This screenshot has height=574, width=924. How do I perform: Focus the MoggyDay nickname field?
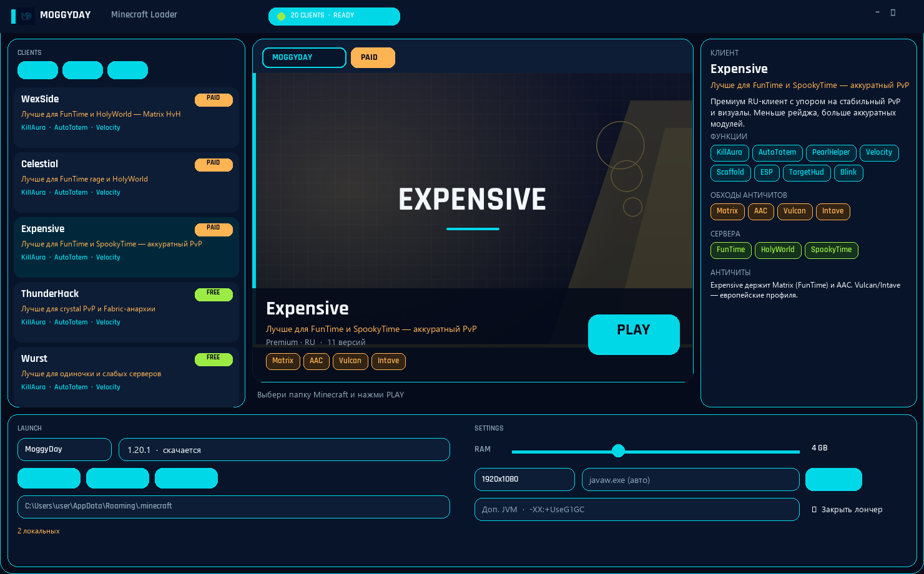[x=64, y=449]
